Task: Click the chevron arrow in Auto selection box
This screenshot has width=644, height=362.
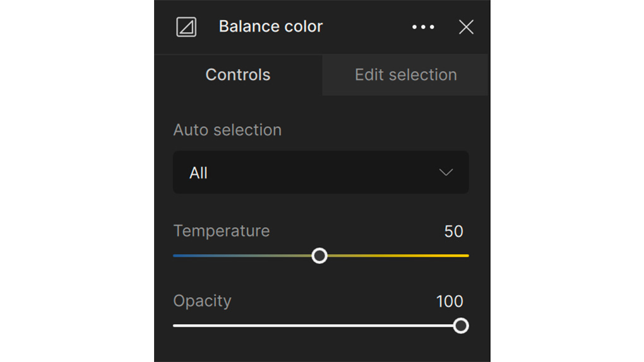Action: pos(446,172)
